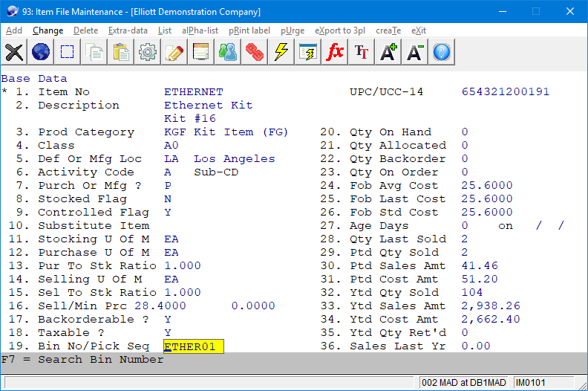Click the eXit menu item

[419, 30]
